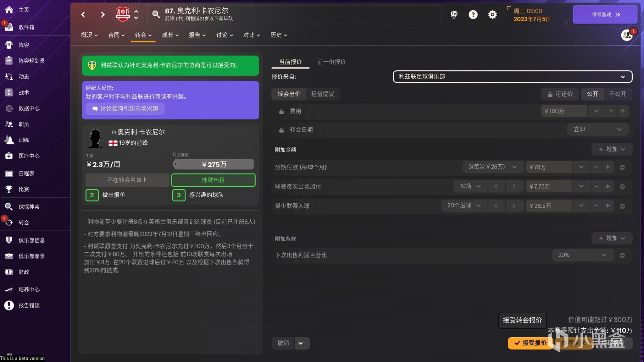Go back with the left arrow
Screen dimensions: 644x362
coord(83,14)
